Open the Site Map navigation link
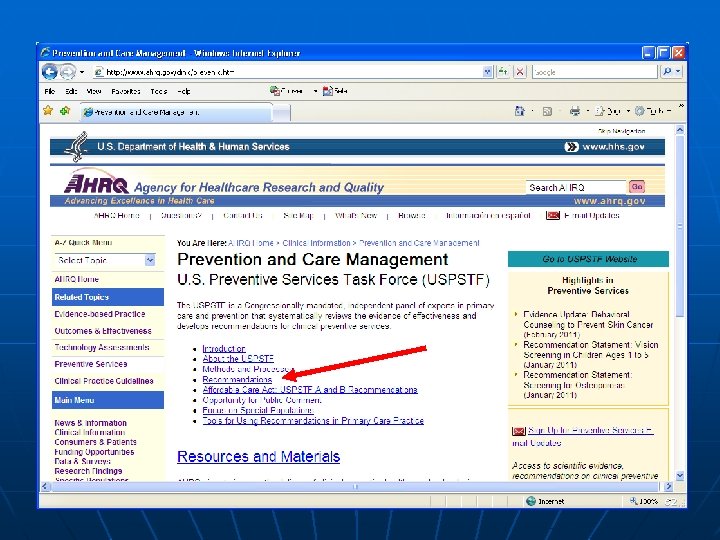 pos(298,215)
